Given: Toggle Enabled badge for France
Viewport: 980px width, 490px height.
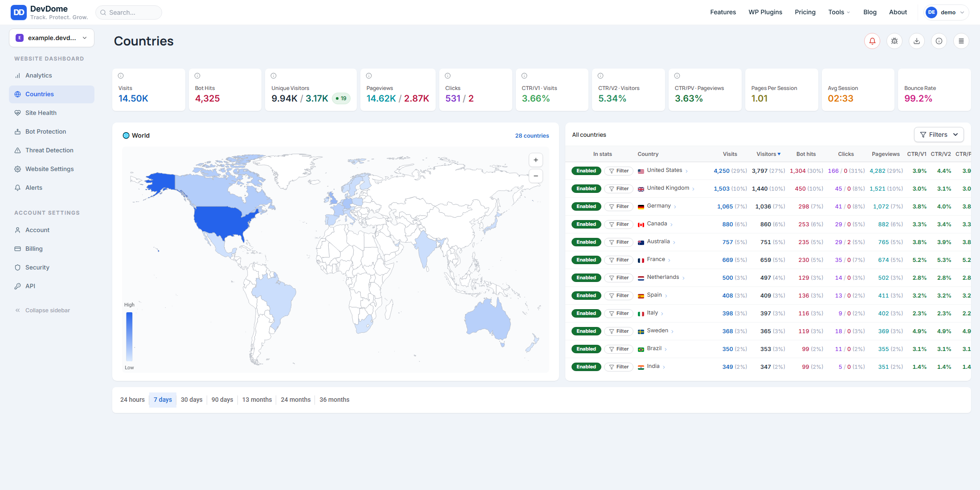Looking at the screenshot, I should pos(586,260).
